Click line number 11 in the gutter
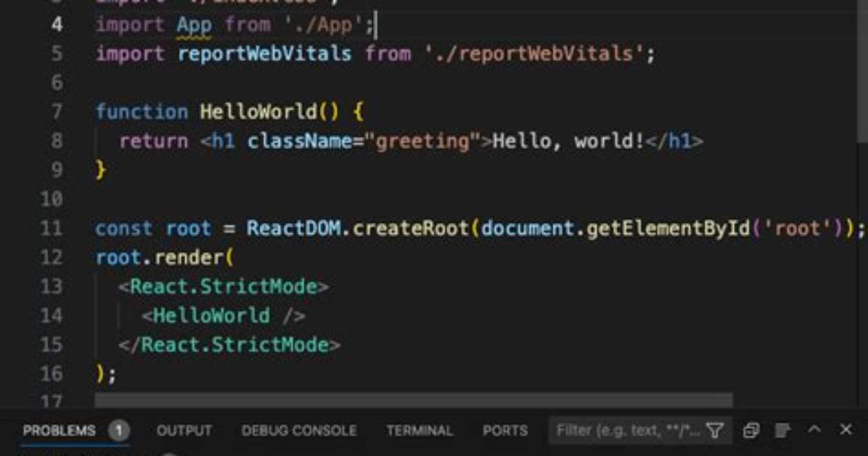The image size is (868, 456). point(52,228)
